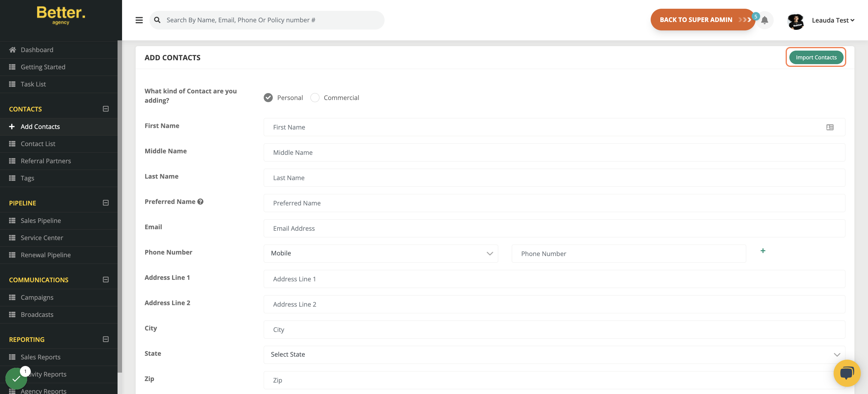This screenshot has height=394, width=868.
Task: Click the Sales Pipeline sidebar icon
Action: (12, 220)
